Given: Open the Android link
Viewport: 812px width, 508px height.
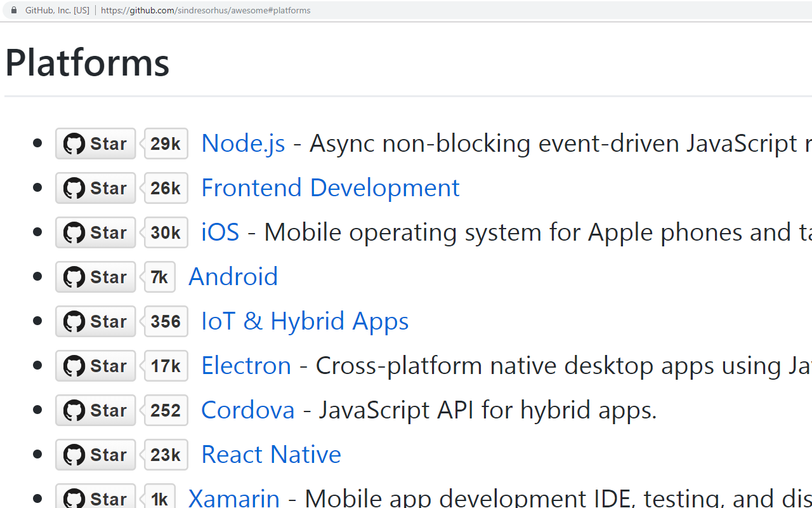Looking at the screenshot, I should (233, 277).
